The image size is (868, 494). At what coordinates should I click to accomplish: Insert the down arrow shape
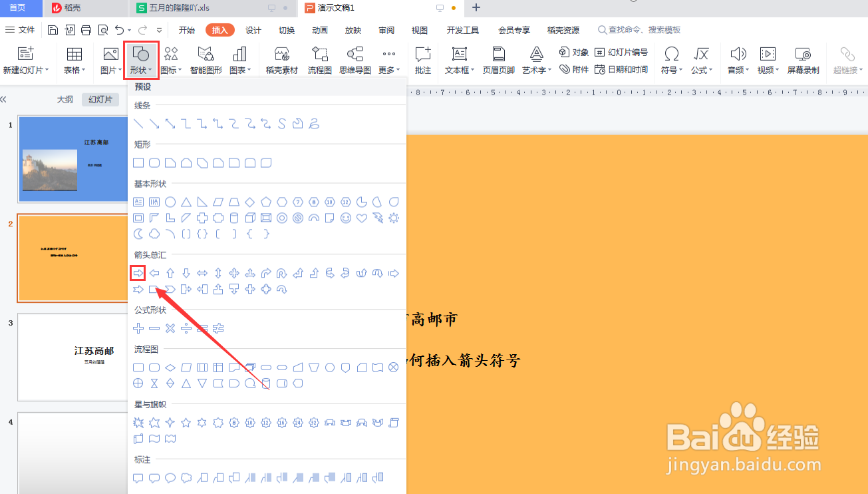(186, 273)
